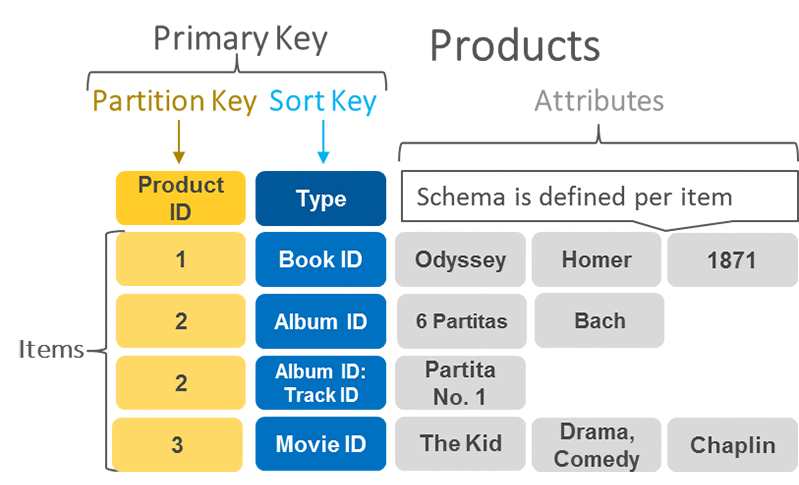The width and height of the screenshot is (799, 485).
Task: Select the 6 Partitas cell
Action: (462, 321)
